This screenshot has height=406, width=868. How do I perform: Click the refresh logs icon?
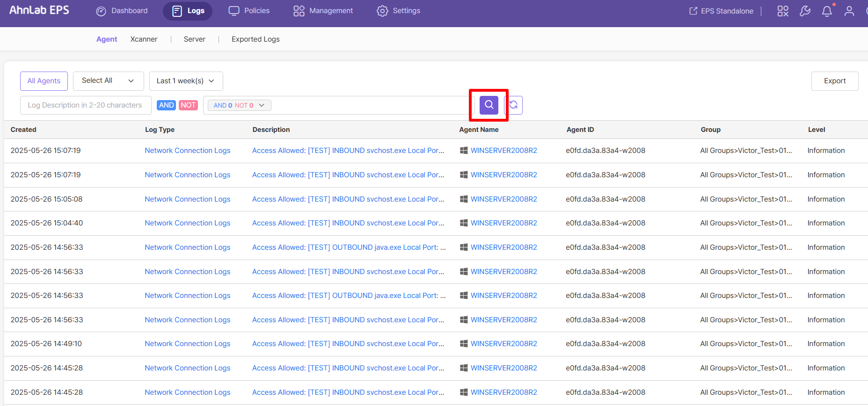tap(513, 105)
